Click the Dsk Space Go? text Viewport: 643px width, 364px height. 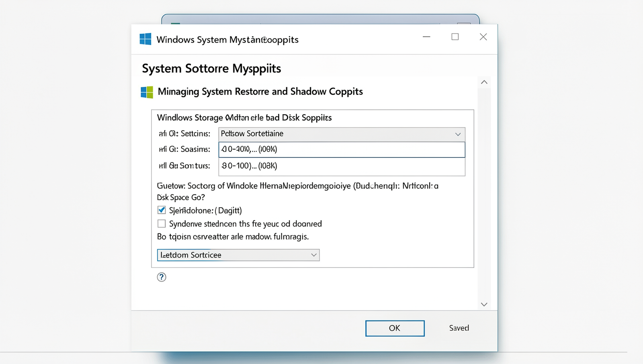point(181,197)
